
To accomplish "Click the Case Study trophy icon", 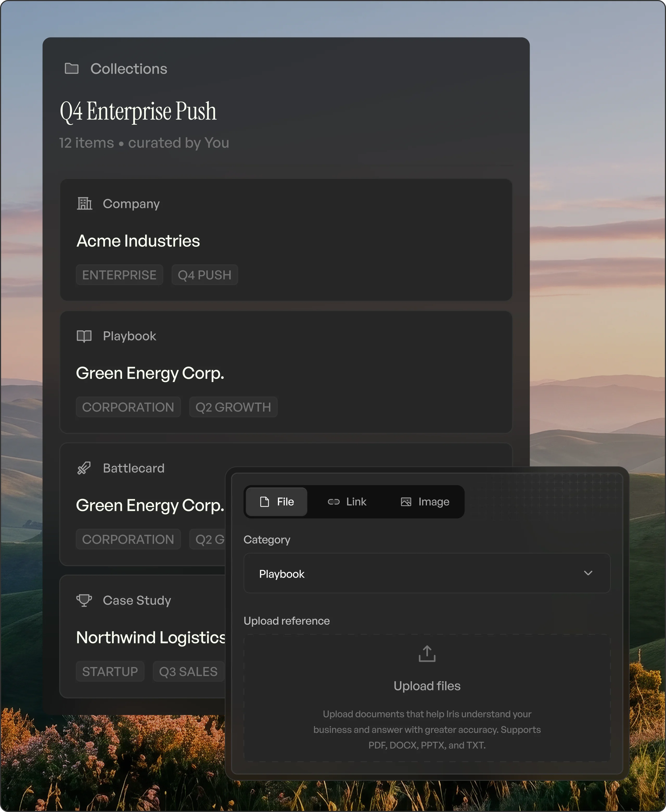I will 84,600.
